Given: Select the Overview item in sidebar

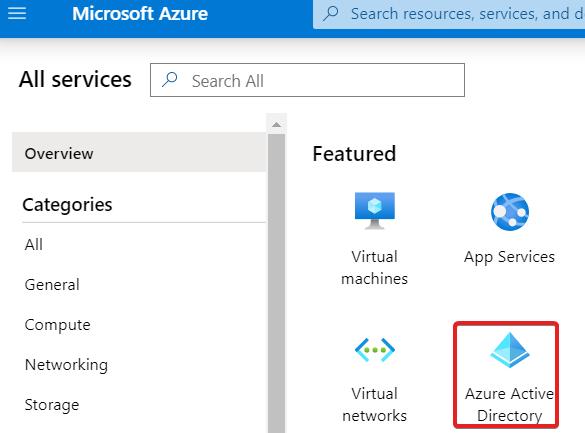Looking at the screenshot, I should (139, 152).
